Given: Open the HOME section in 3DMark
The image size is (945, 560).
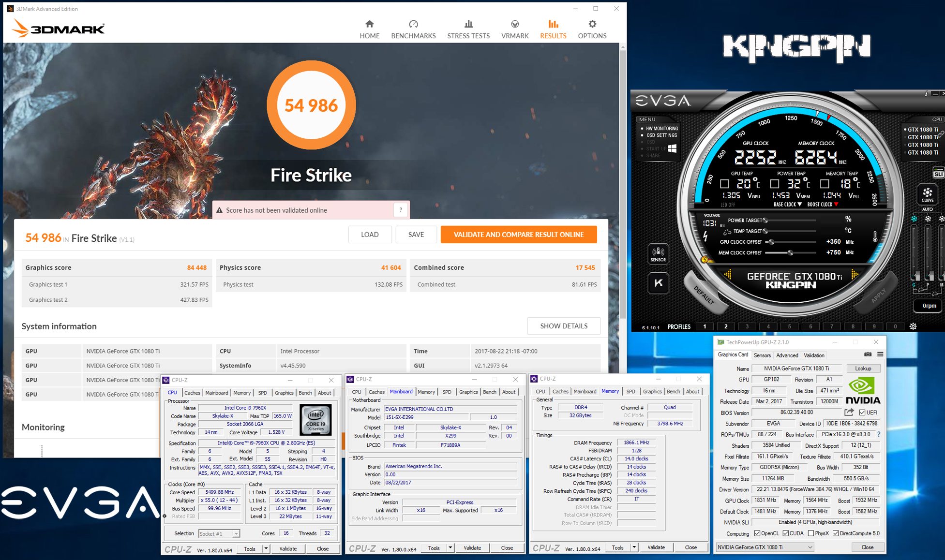Looking at the screenshot, I should pyautogui.click(x=369, y=29).
